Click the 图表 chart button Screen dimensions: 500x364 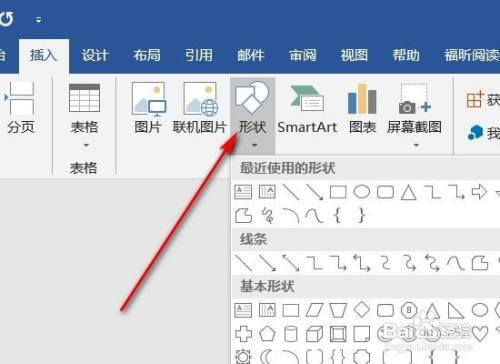click(362, 108)
